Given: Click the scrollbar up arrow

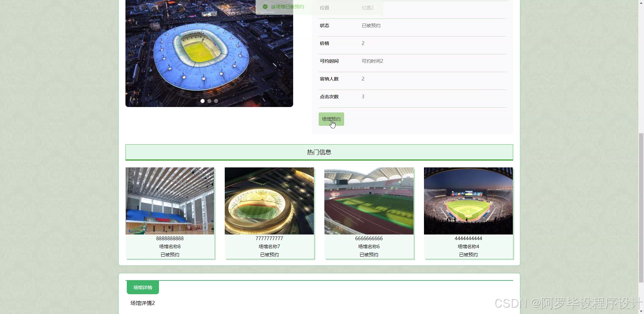Looking at the screenshot, I should pyautogui.click(x=641, y=3).
